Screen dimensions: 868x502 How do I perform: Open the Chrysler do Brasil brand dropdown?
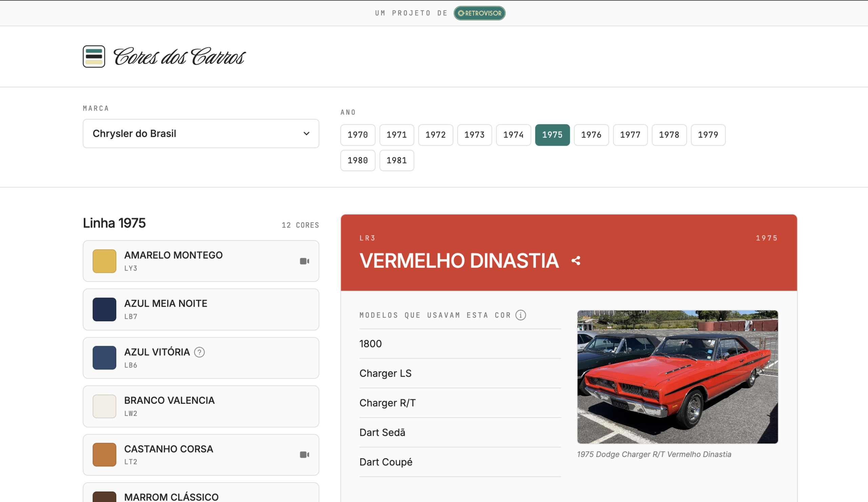click(x=201, y=134)
